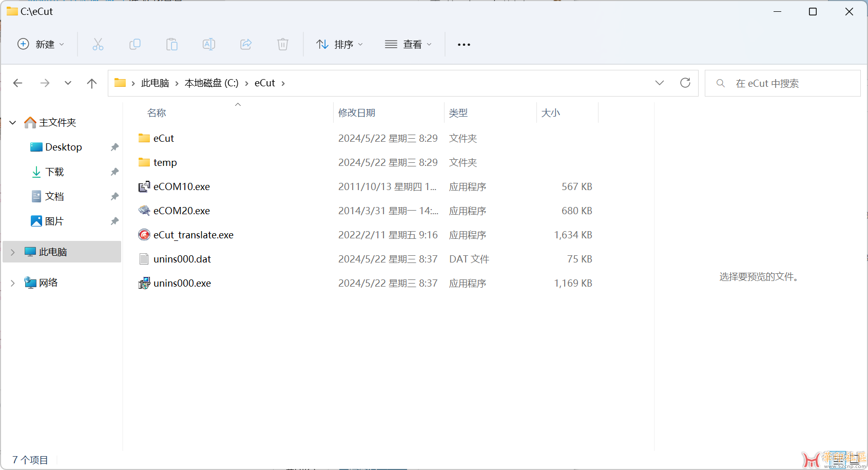Refresh the current folder view

coord(685,83)
